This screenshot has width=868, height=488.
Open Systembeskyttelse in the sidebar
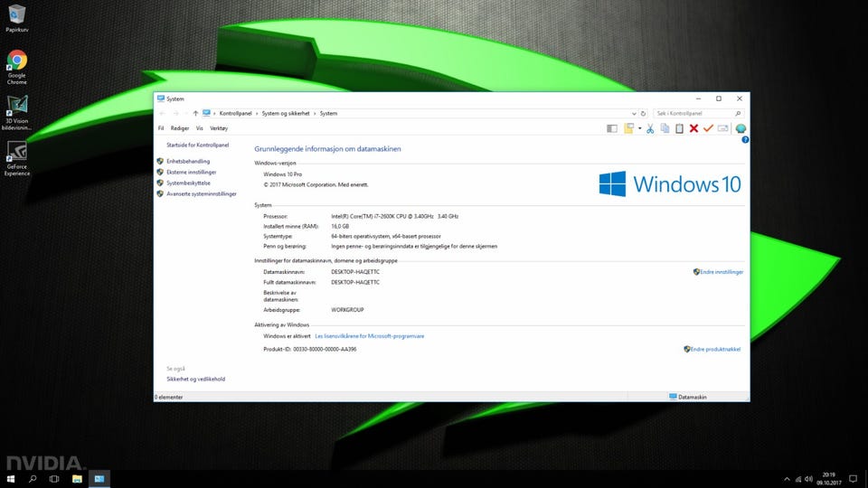188,183
